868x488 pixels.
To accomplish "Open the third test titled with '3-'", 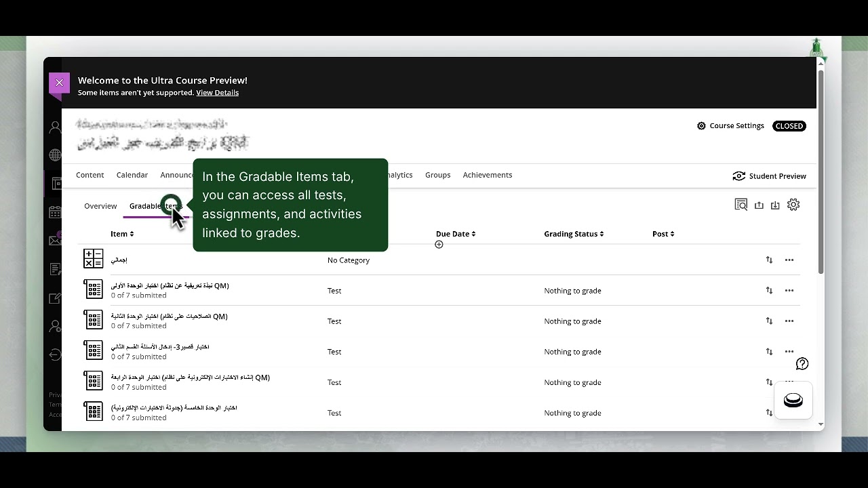I will [160, 347].
